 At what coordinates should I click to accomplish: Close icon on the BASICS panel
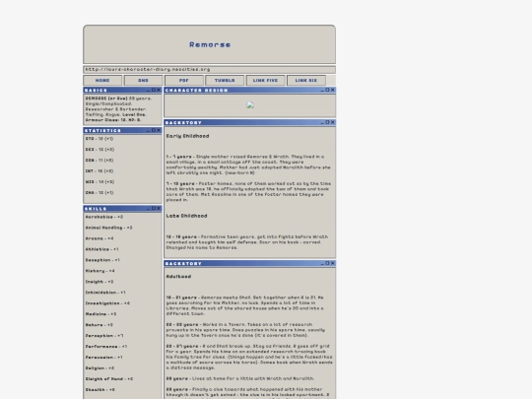[x=159, y=90]
